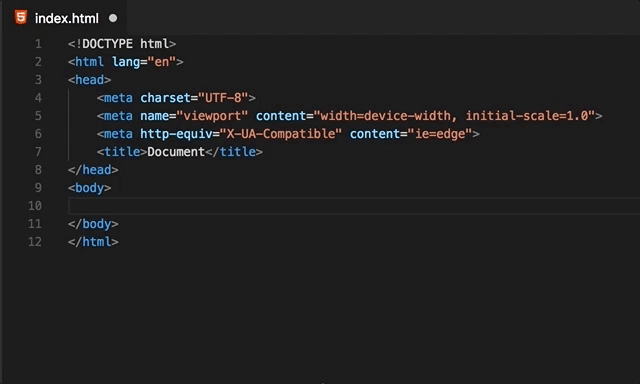Click line number 1 in the gutter

(x=38, y=44)
